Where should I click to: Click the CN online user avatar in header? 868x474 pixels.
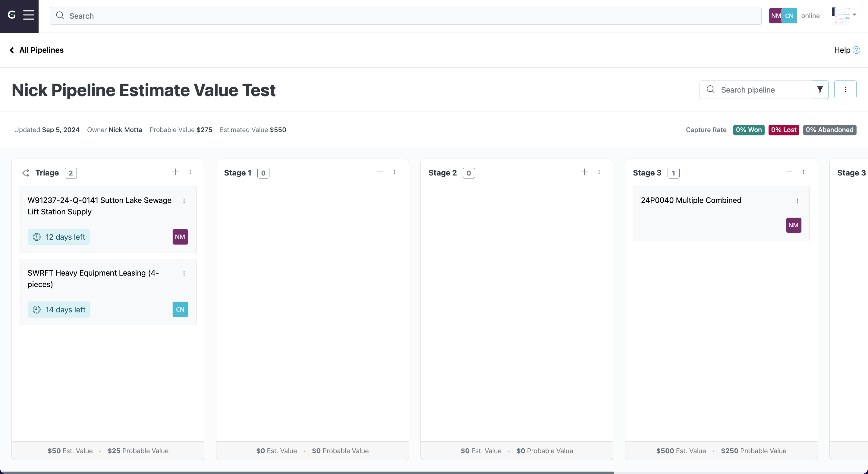789,15
